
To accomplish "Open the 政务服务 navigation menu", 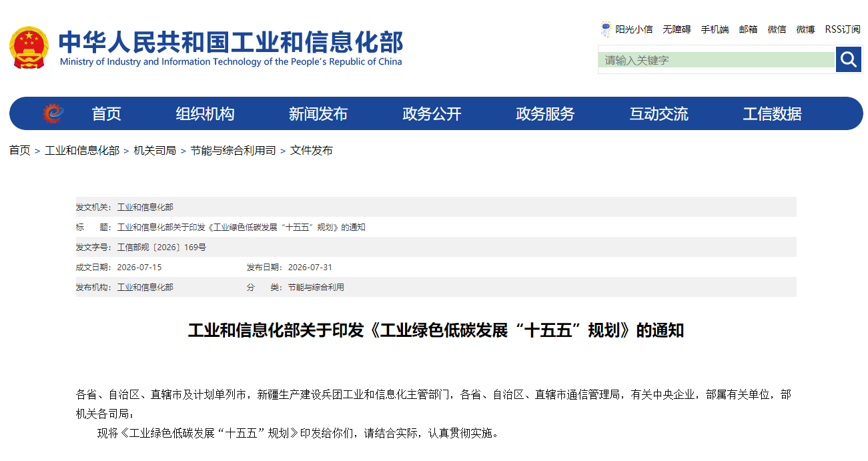I will tap(545, 114).
